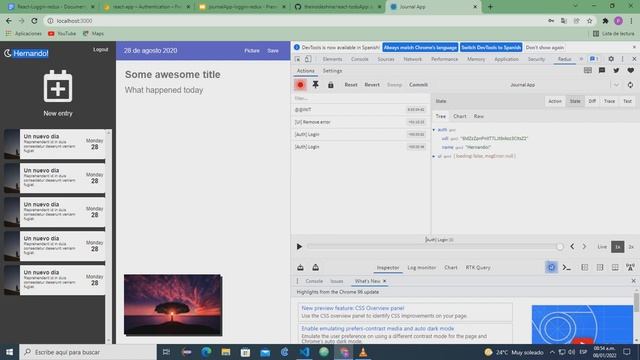
Task: Click the chat feedback bubble icon
Action: (x=602, y=71)
